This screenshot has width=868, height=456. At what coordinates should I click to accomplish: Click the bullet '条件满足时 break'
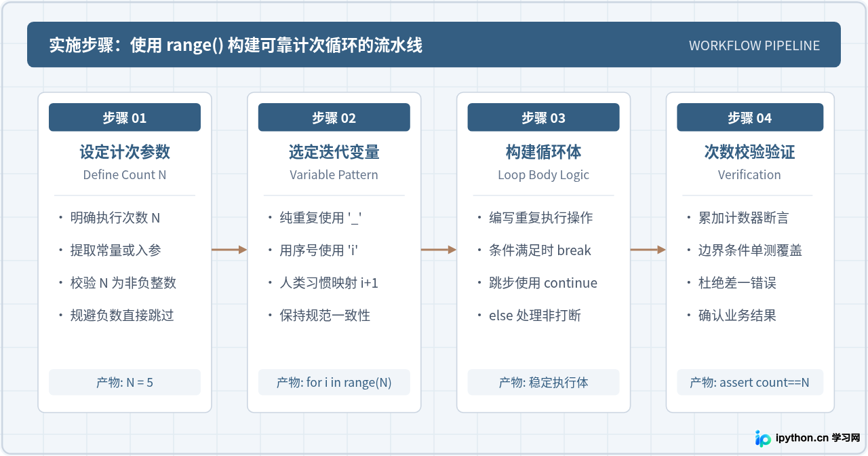(540, 250)
